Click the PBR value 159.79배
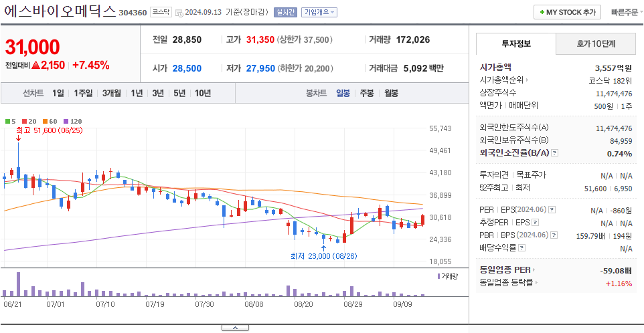 (590, 235)
